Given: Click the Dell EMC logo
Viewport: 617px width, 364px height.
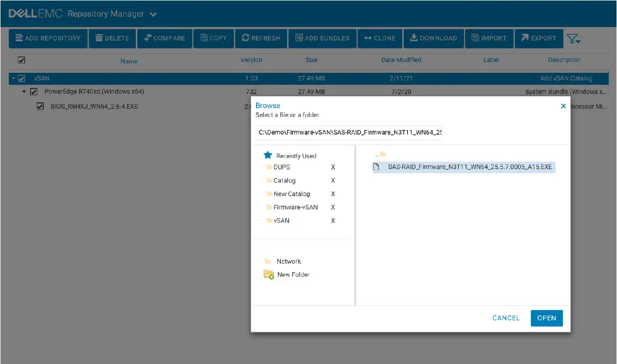Looking at the screenshot, I should pos(35,14).
